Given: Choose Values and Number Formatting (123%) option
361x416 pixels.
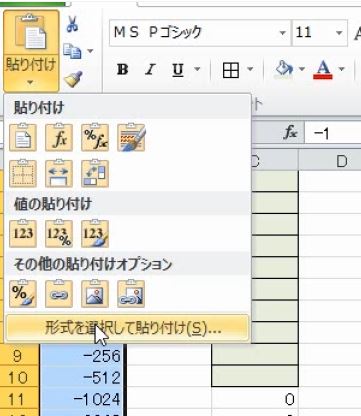Looking at the screenshot, I should 59,234.
